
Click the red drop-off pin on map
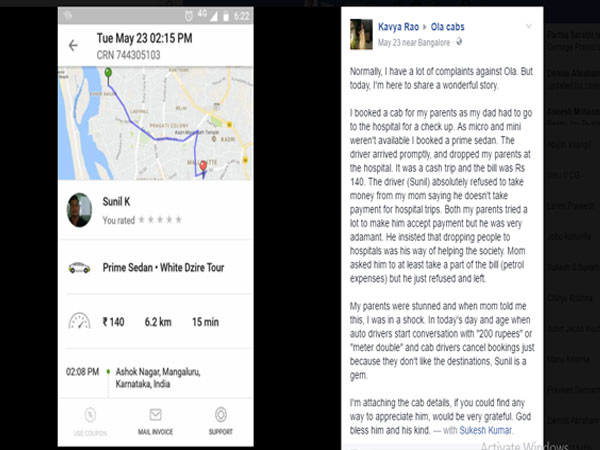point(203,166)
